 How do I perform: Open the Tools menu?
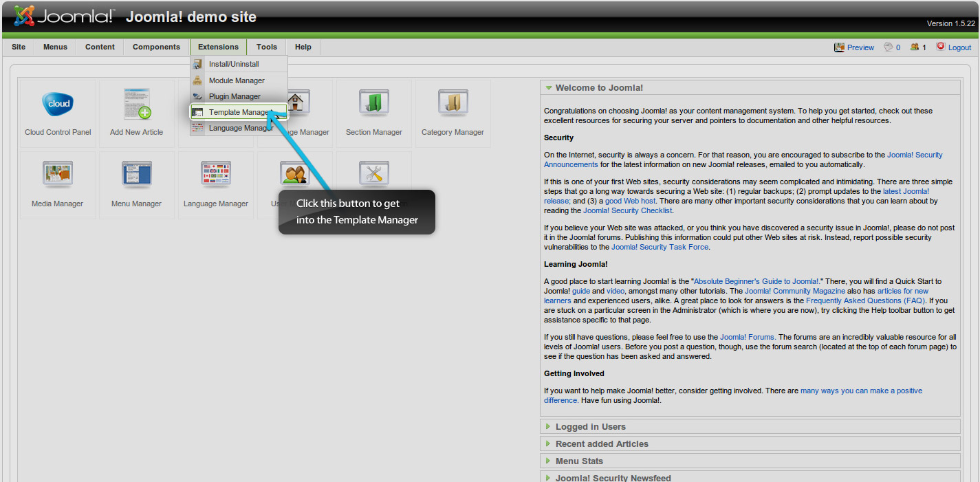tap(267, 47)
